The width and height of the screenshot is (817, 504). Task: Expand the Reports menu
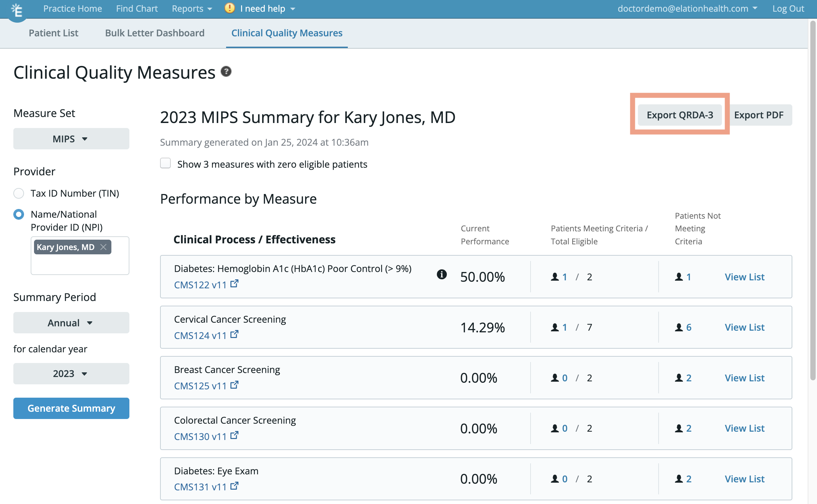click(x=192, y=8)
